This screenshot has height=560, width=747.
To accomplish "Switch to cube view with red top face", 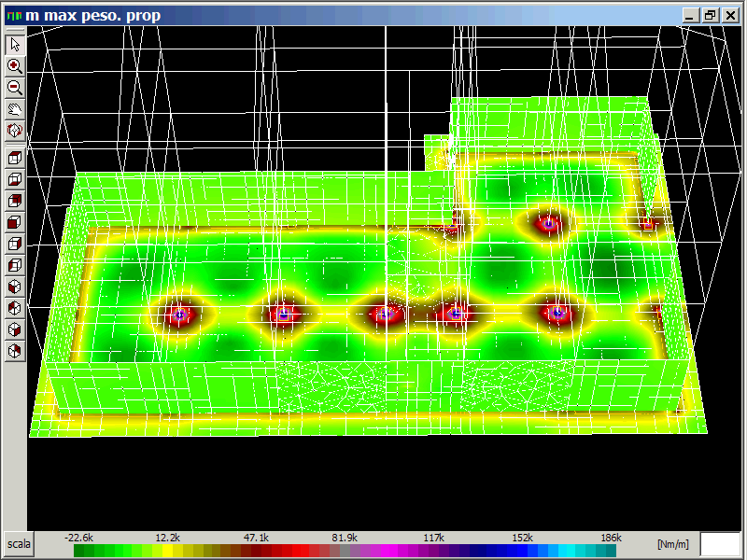I will pyautogui.click(x=15, y=158).
